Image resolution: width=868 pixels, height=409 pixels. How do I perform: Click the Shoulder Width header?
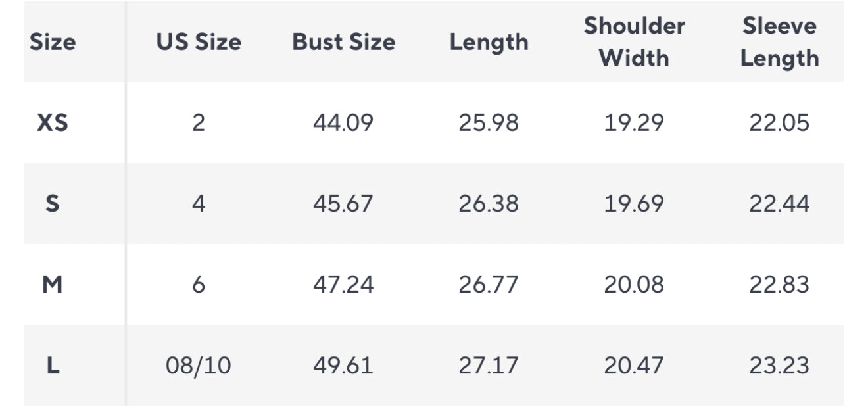coord(634,42)
